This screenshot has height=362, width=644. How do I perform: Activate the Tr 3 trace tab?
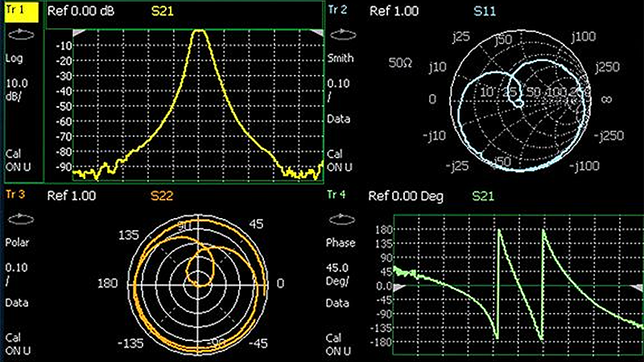(x=16, y=195)
